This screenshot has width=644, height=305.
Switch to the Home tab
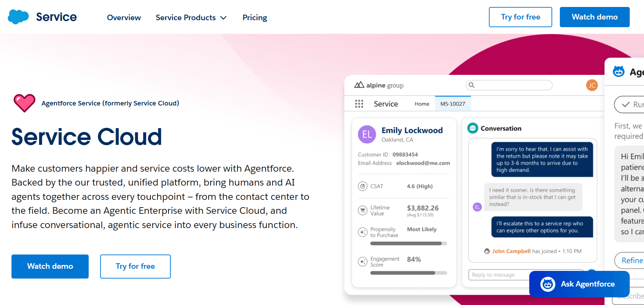tap(422, 104)
